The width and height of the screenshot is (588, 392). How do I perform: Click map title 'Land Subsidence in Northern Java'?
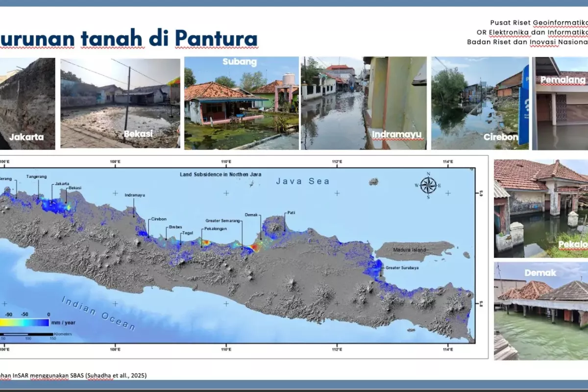220,174
